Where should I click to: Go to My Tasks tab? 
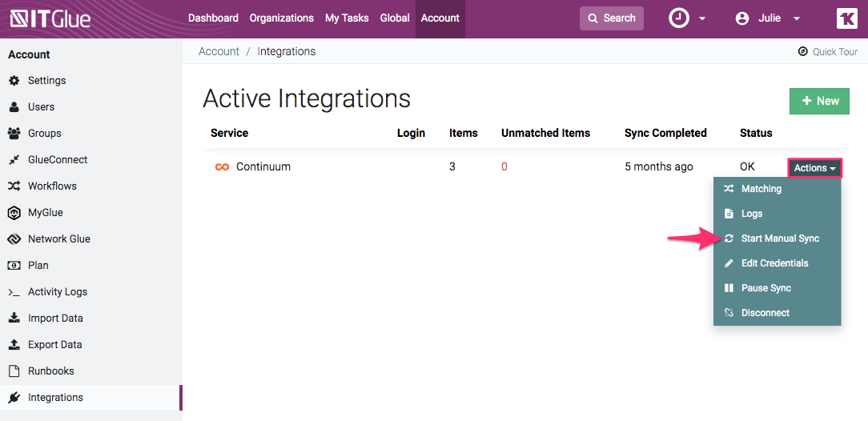pos(347,18)
